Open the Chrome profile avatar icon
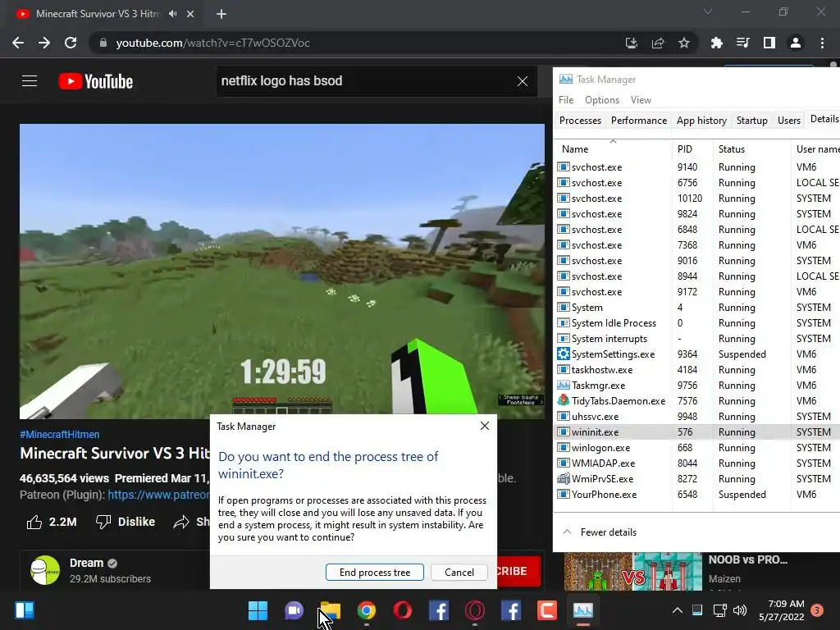840x630 pixels. point(796,43)
